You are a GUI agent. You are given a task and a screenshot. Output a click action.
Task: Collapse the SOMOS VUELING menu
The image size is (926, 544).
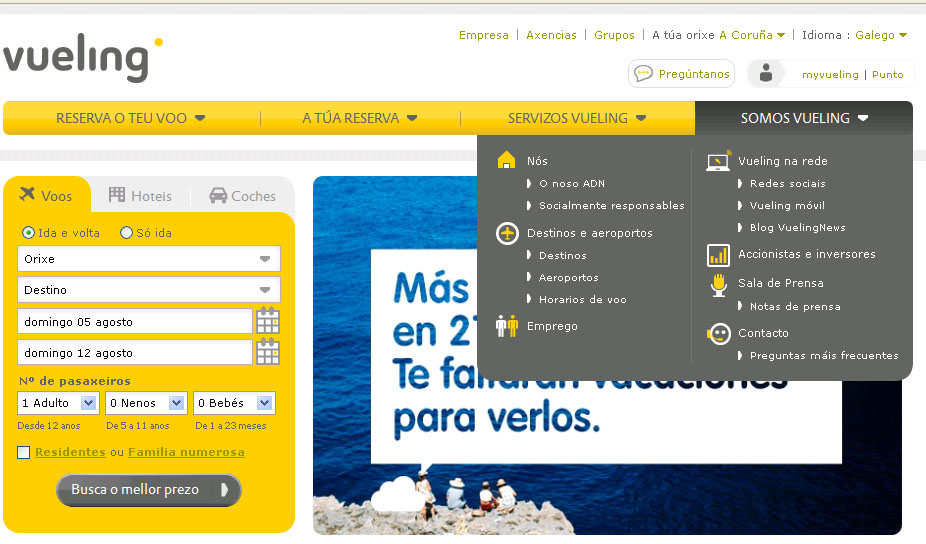click(x=804, y=118)
